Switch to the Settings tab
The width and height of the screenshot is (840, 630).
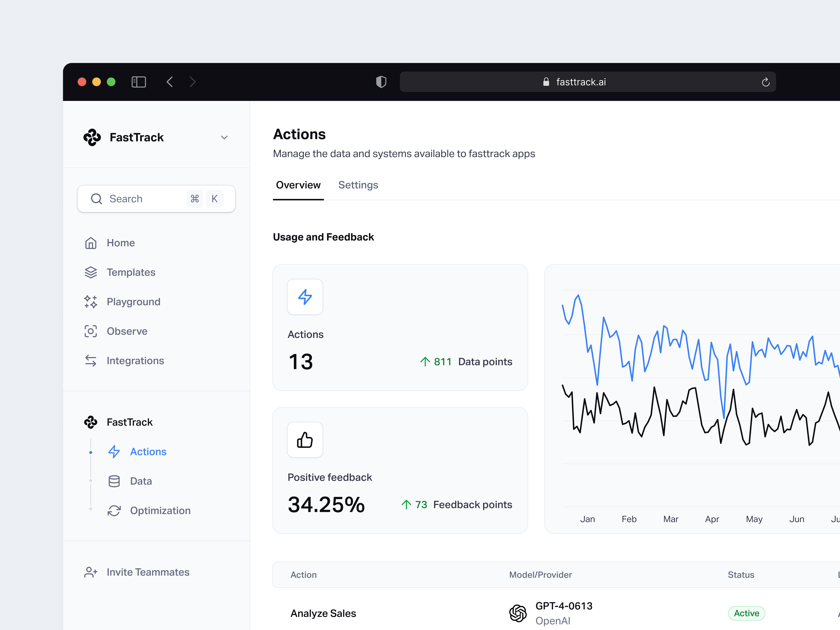pos(358,185)
